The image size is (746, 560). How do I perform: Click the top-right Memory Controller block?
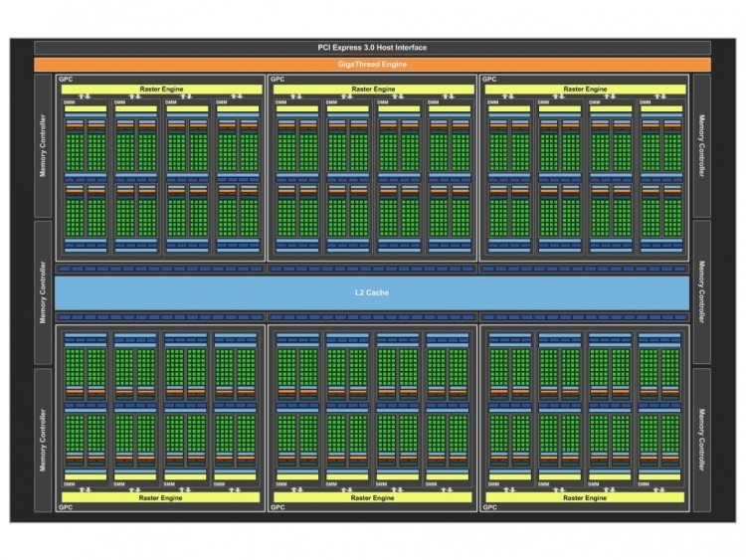point(701,145)
